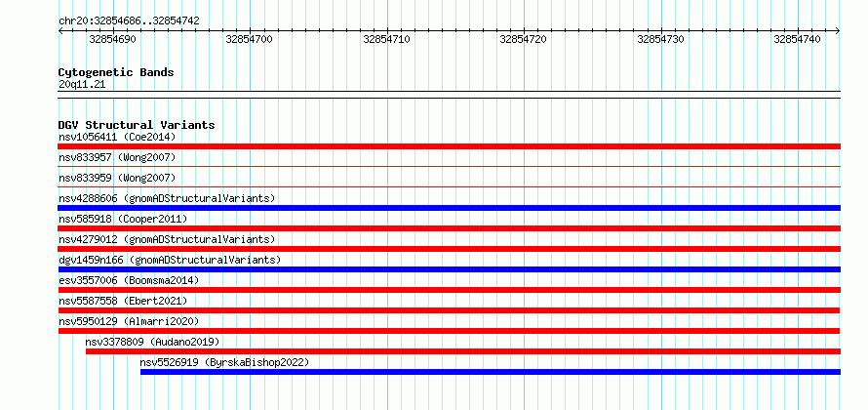868x410 pixels.
Task: Click ruler position 32854710
Action: [x=386, y=39]
